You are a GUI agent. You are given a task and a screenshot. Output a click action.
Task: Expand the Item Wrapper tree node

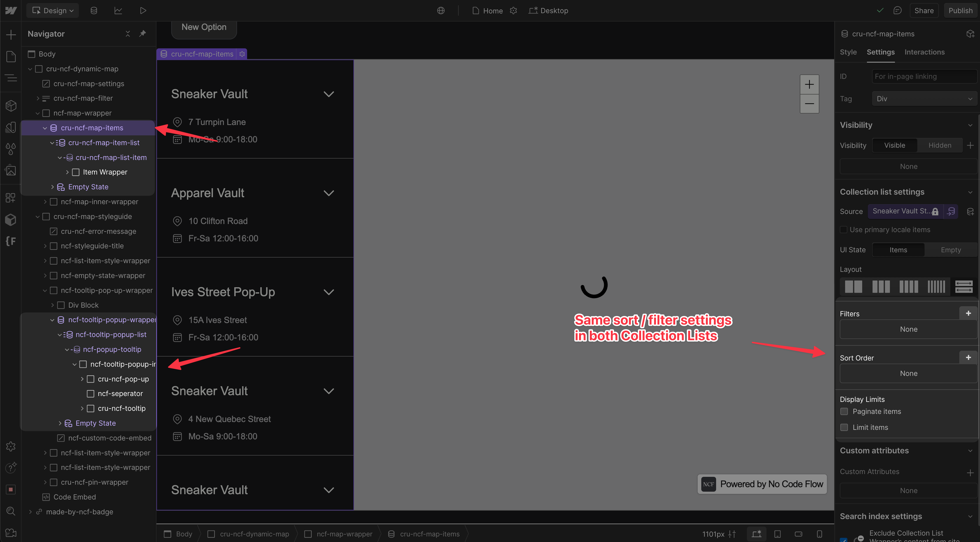coord(67,172)
